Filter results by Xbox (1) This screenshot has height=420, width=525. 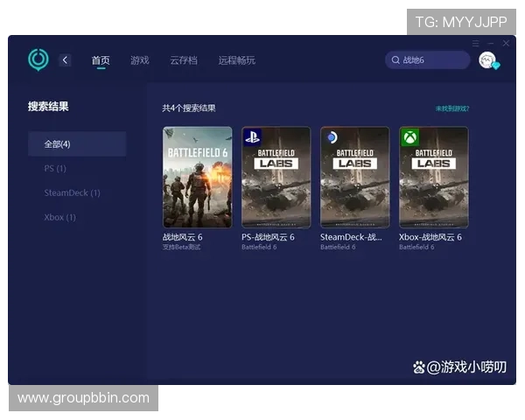[59, 217]
